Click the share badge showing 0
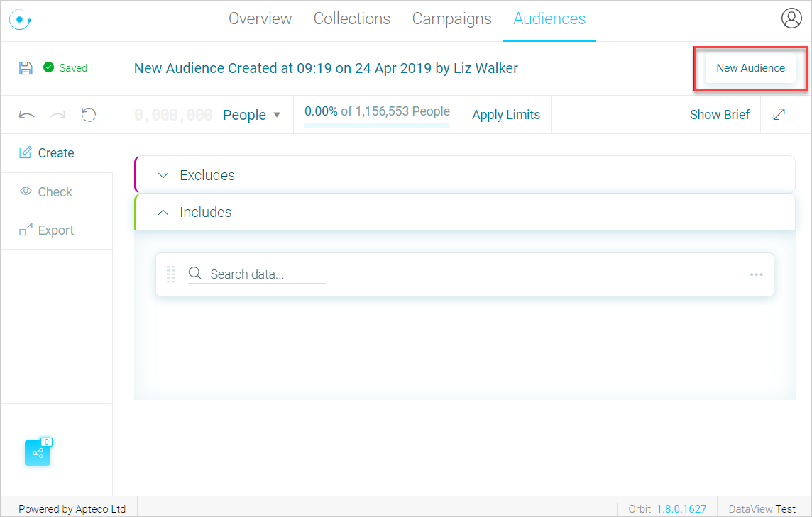The width and height of the screenshot is (812, 517). click(x=47, y=442)
